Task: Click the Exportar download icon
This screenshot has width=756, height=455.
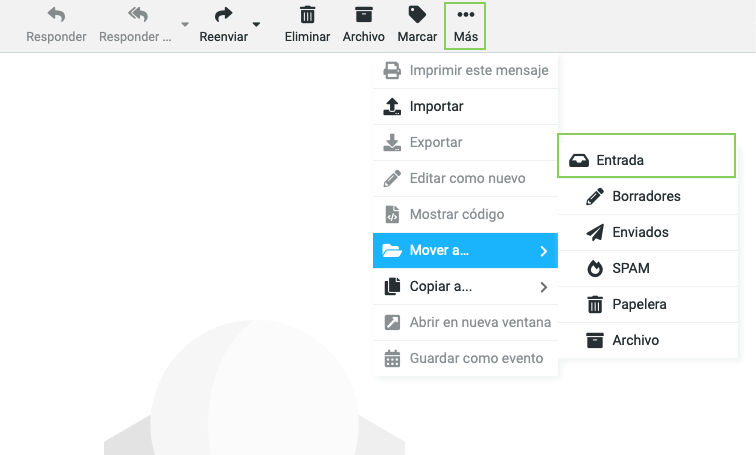Action: click(392, 143)
